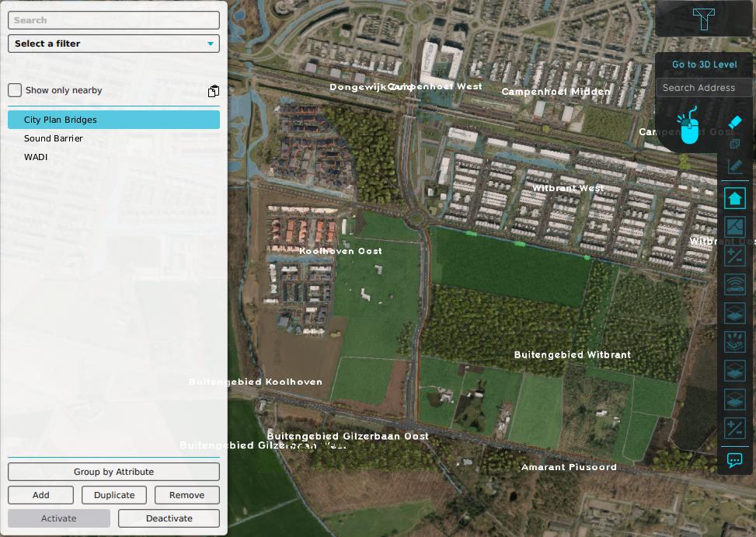Select the Sound Barrier list item

[54, 138]
